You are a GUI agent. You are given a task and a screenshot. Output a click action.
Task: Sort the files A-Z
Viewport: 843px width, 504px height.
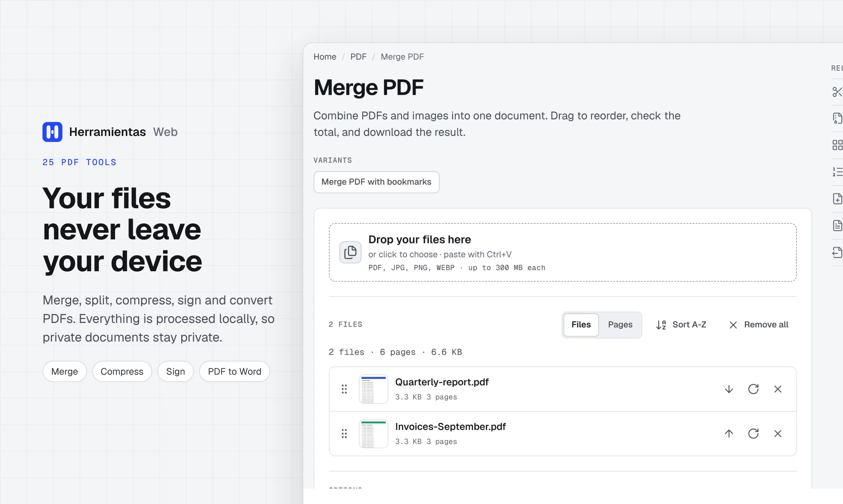point(681,325)
